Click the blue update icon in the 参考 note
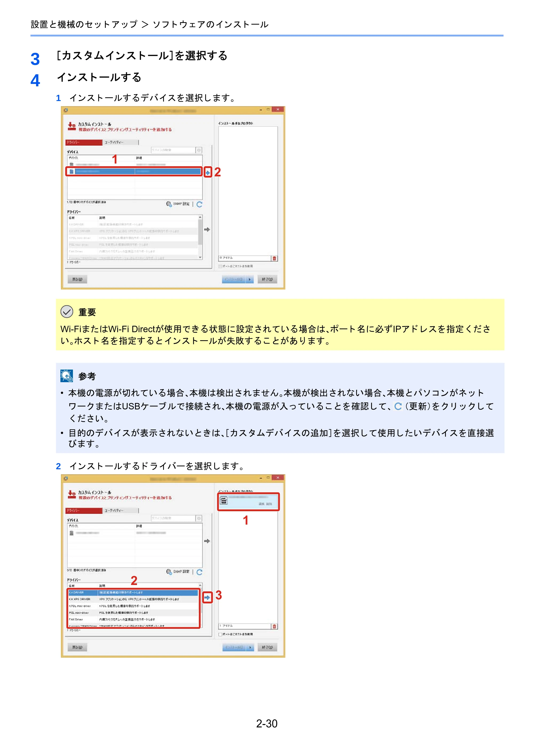Screen dimensions: 534x756 [x=398, y=406]
